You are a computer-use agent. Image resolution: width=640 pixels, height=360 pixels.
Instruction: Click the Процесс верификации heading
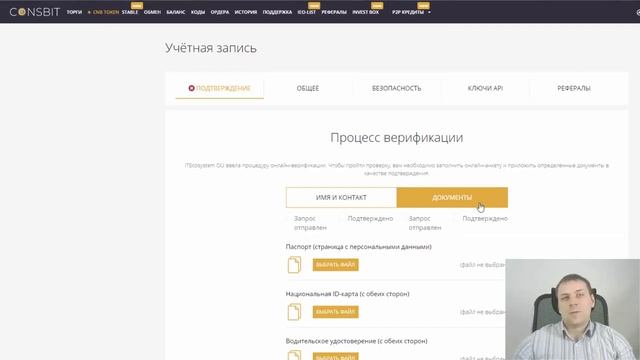tap(396, 138)
